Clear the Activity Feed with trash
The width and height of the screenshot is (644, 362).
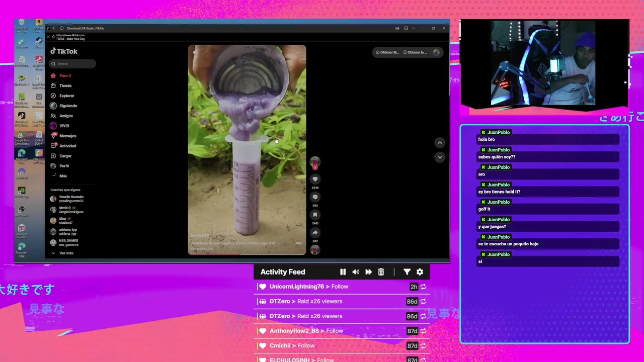381,272
